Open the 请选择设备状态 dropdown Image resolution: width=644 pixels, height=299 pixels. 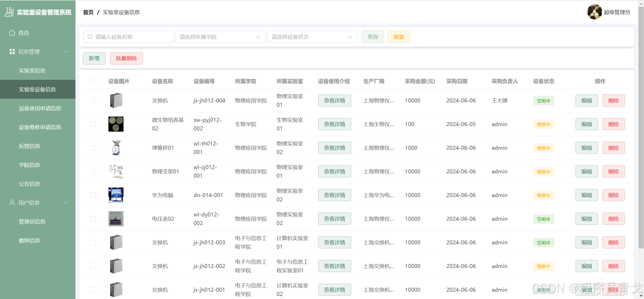[x=312, y=37]
